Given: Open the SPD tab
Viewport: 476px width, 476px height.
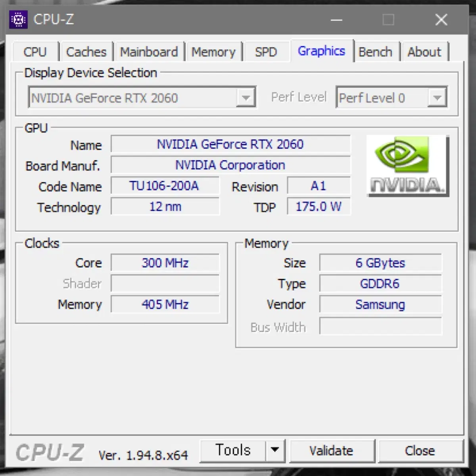Looking at the screenshot, I should pyautogui.click(x=266, y=52).
